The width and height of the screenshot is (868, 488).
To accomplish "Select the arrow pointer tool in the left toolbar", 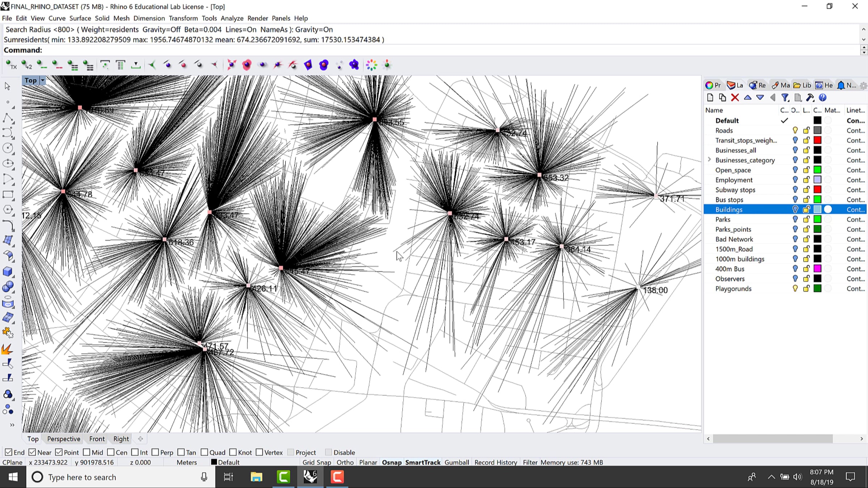I will pyautogui.click(x=8, y=86).
